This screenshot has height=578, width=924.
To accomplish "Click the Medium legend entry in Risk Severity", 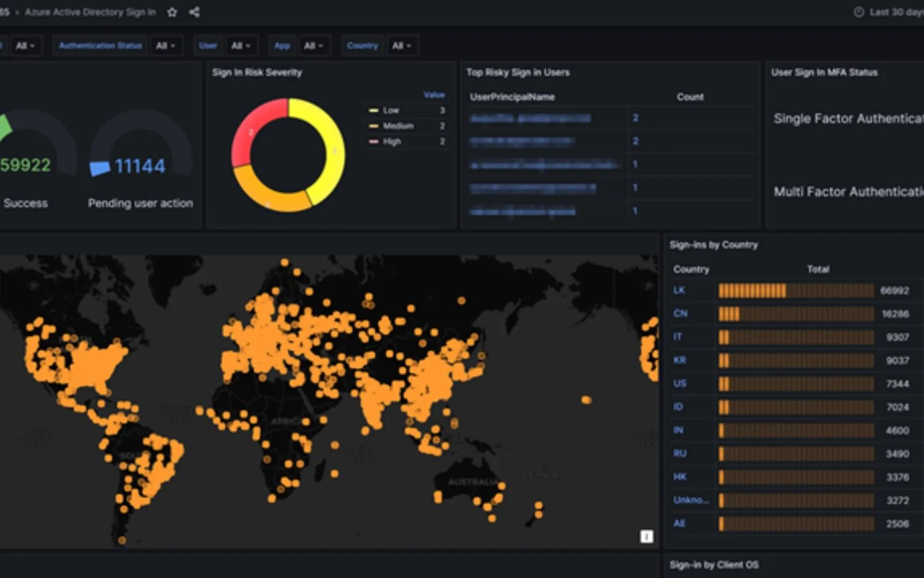I will point(398,125).
